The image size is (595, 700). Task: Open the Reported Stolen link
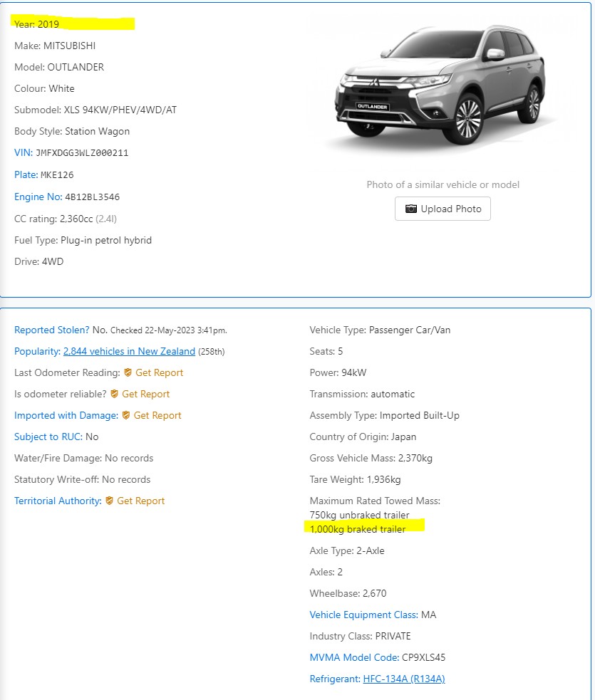(52, 330)
